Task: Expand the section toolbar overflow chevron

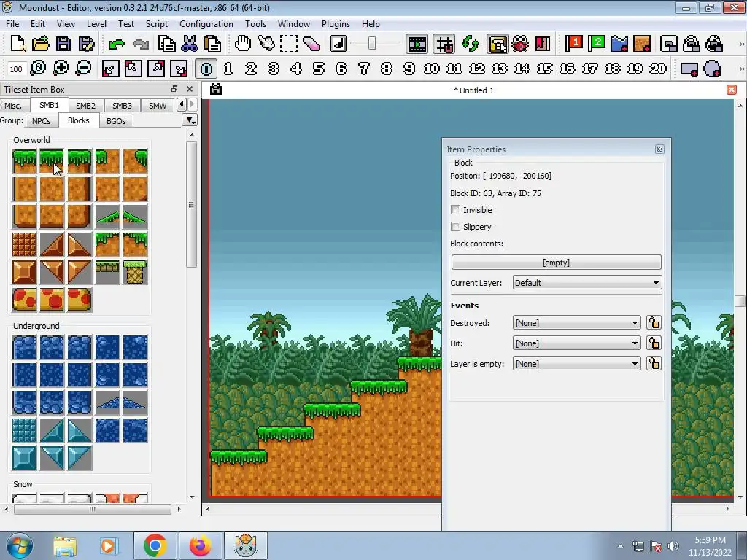Action: point(741,69)
